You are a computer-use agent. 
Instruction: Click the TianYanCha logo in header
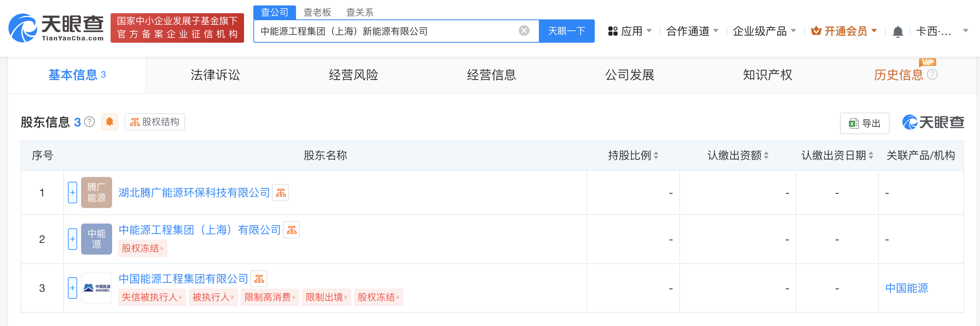56,28
